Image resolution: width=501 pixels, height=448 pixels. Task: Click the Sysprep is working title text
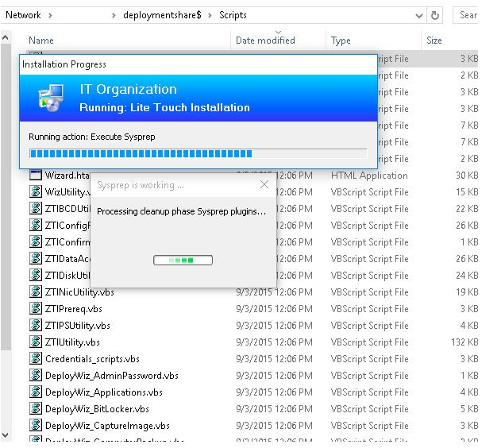click(141, 185)
